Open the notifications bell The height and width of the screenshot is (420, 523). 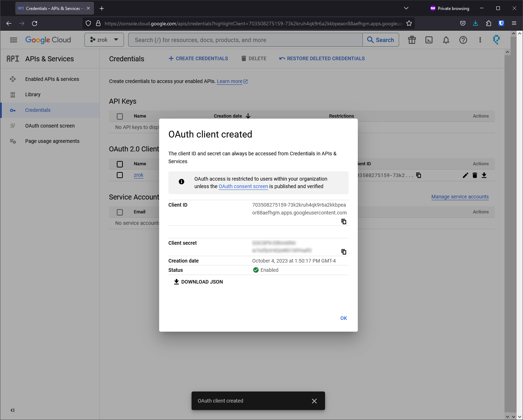[x=446, y=40]
